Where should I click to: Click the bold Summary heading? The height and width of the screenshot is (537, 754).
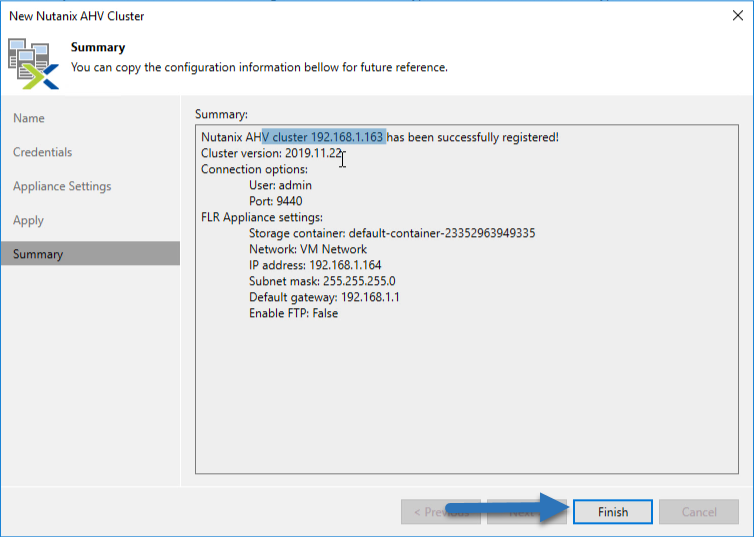98,47
